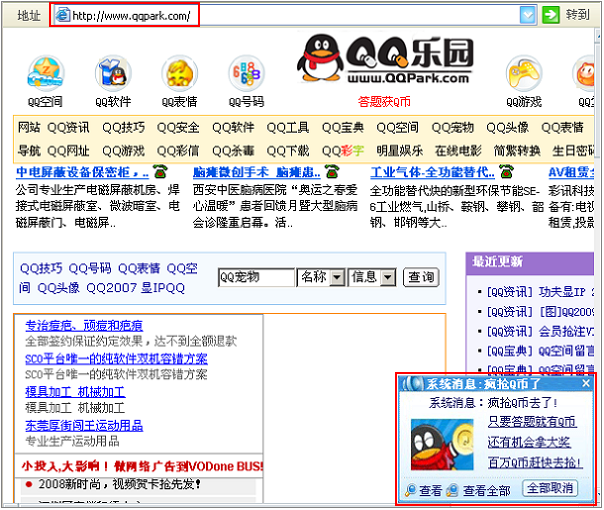This screenshot has width=604, height=510.
Task: Click the 查看全部 icon in popup
Action: (x=452, y=490)
